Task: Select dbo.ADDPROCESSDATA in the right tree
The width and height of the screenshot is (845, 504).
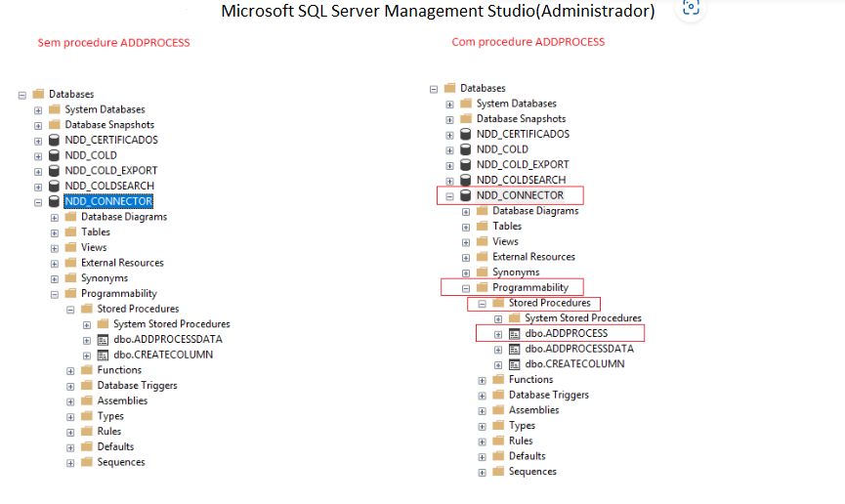Action: [578, 349]
